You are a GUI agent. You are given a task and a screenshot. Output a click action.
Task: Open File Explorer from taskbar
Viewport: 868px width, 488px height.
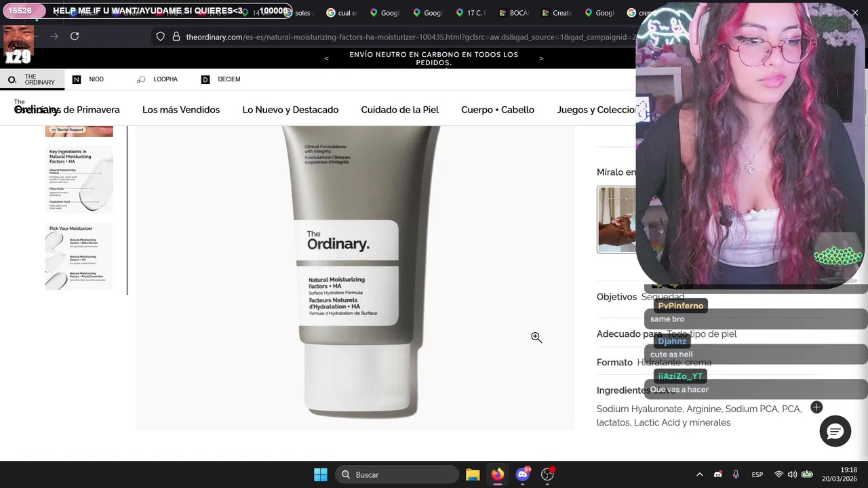click(x=473, y=474)
